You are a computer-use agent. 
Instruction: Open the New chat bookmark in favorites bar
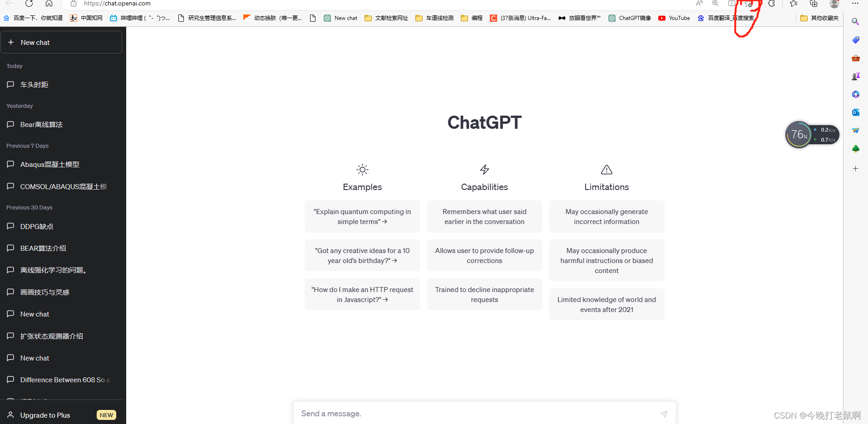[x=340, y=18]
